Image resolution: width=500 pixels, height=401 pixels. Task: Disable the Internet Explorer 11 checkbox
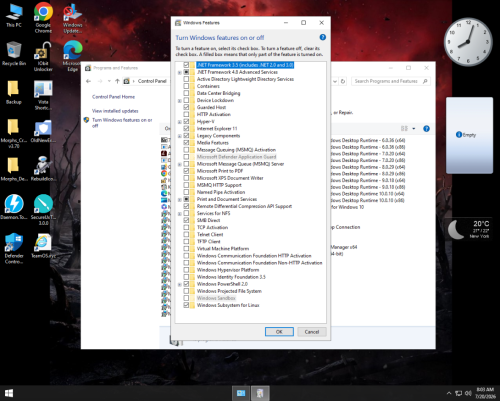coord(186,128)
